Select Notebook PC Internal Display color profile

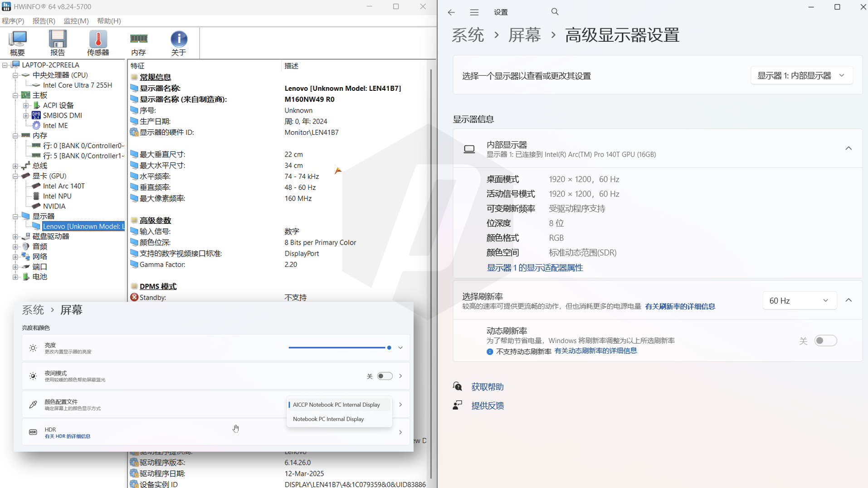328,419
